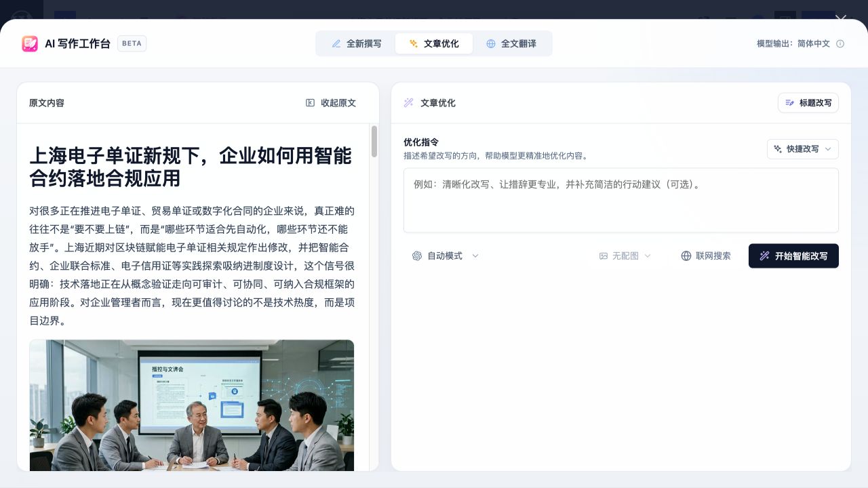Click the first article paragraph starting 对很多正在推进

pos(192,266)
